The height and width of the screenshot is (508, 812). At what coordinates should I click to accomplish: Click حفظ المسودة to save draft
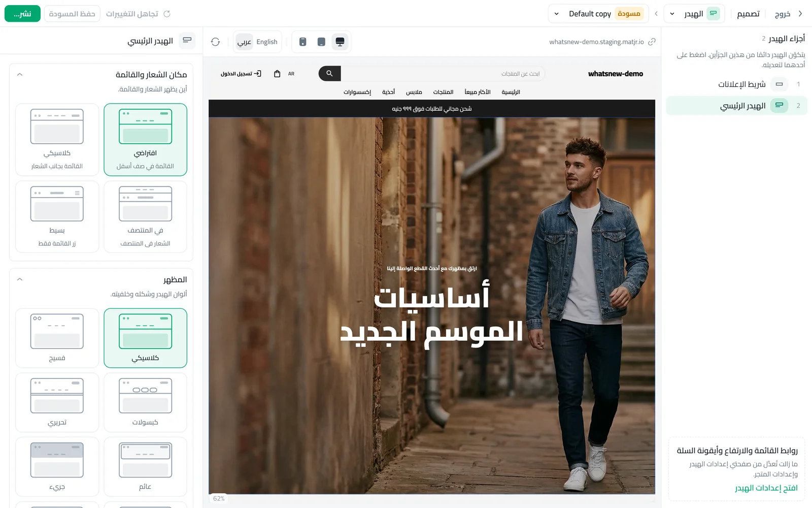[72, 14]
